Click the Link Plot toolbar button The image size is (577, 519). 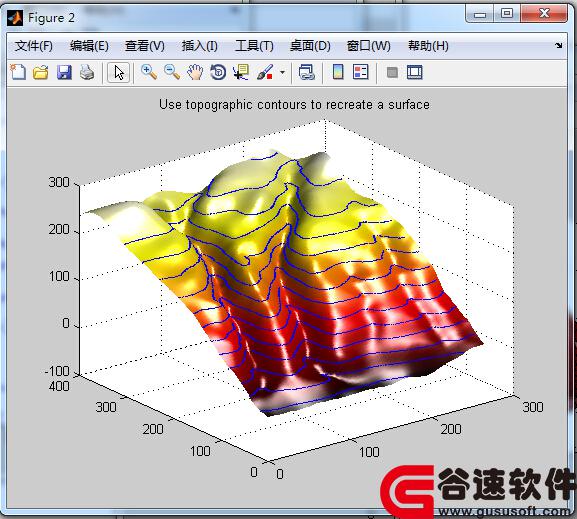click(x=307, y=72)
